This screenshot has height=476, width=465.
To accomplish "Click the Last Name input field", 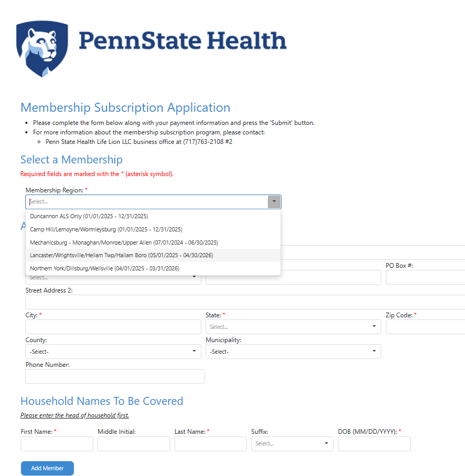I will point(210,444).
